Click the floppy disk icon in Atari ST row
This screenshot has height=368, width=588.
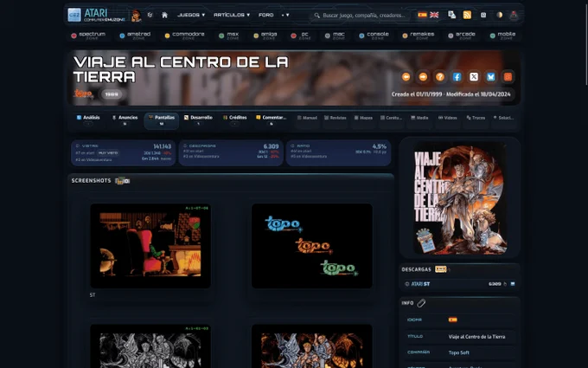513,284
